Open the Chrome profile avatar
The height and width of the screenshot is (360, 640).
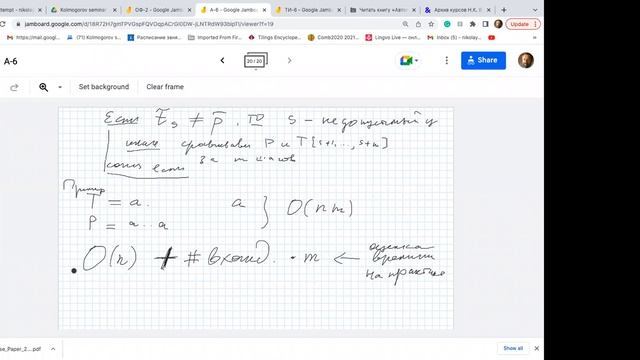click(498, 24)
